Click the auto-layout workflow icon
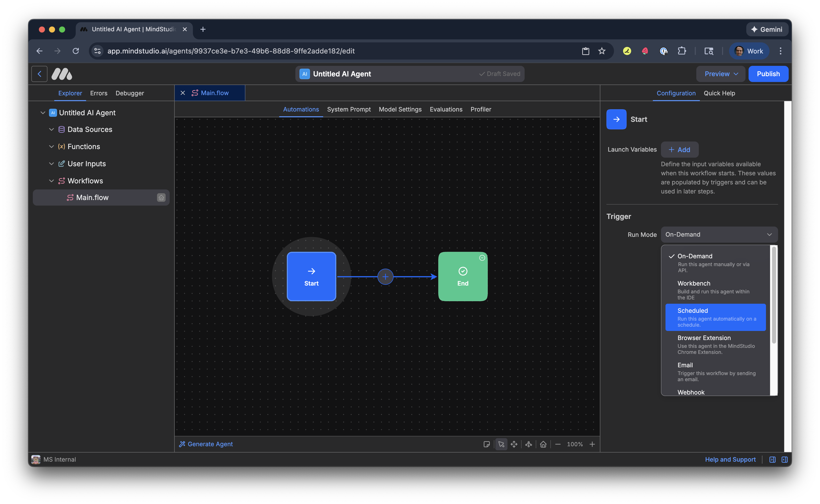Image resolution: width=820 pixels, height=504 pixels. tap(528, 444)
